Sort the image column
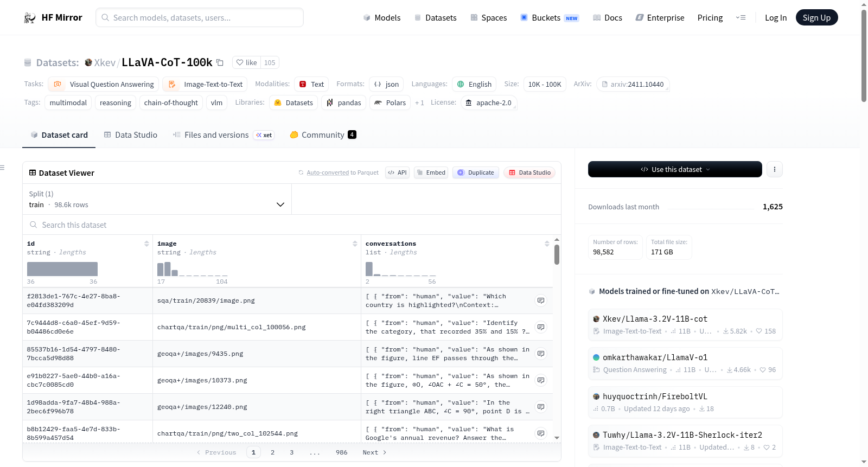This screenshot has width=868, height=467. (x=355, y=244)
